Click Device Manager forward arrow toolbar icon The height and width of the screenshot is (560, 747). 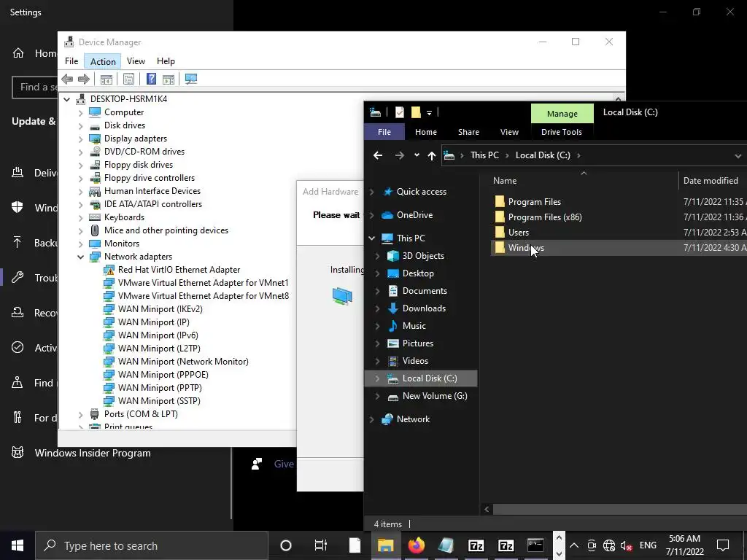pos(83,79)
